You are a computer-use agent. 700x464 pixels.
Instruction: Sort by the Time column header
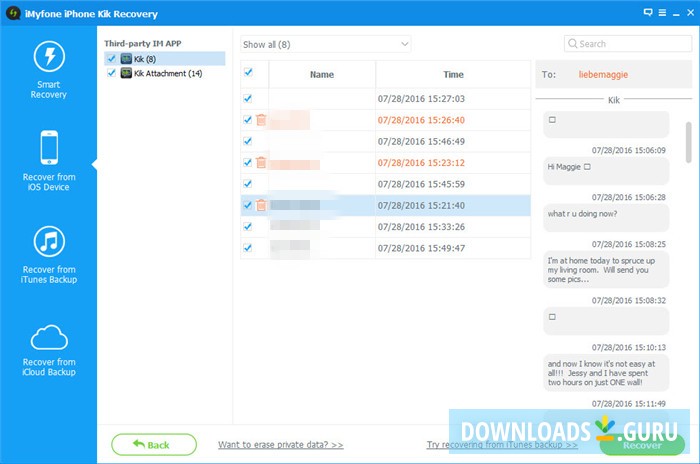click(453, 75)
